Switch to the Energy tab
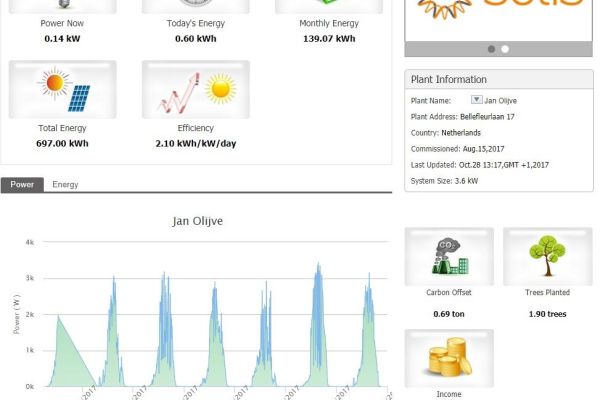The width and height of the screenshot is (600, 400). tap(65, 185)
